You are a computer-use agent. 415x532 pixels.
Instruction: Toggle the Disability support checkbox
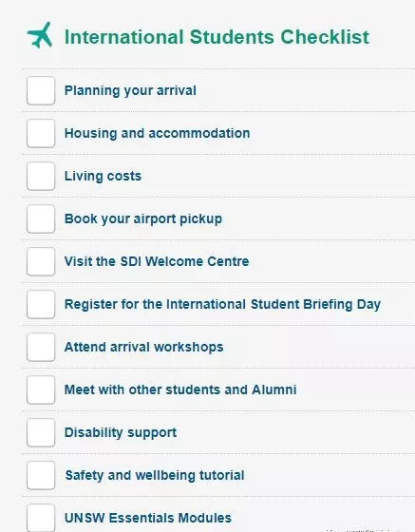41,432
